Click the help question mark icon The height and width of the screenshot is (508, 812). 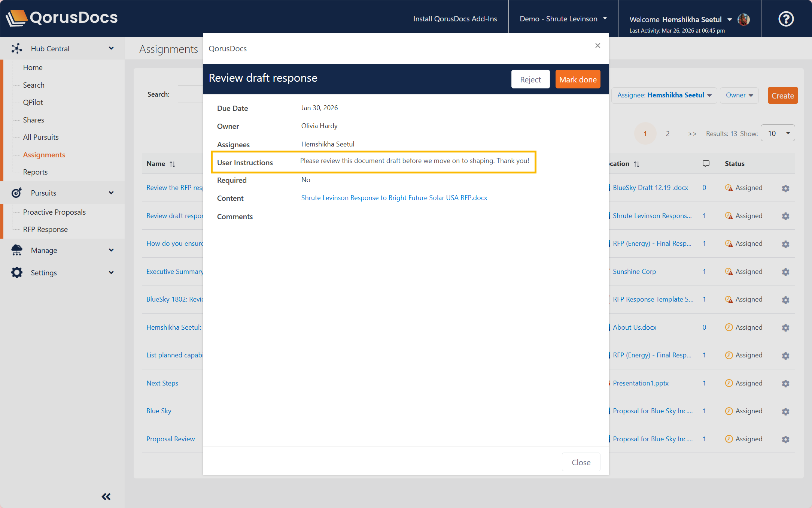pos(786,19)
